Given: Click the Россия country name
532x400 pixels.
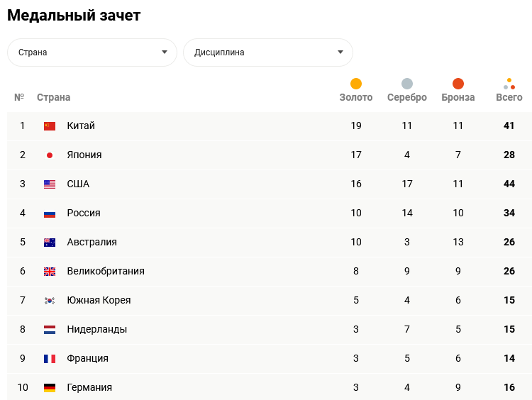Looking at the screenshot, I should tap(84, 213).
